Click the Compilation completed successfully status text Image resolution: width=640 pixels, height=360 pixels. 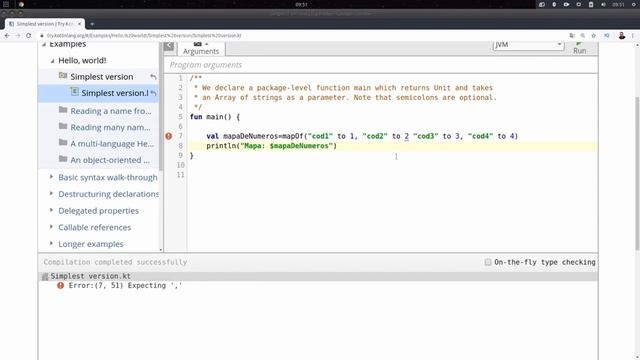click(115, 262)
